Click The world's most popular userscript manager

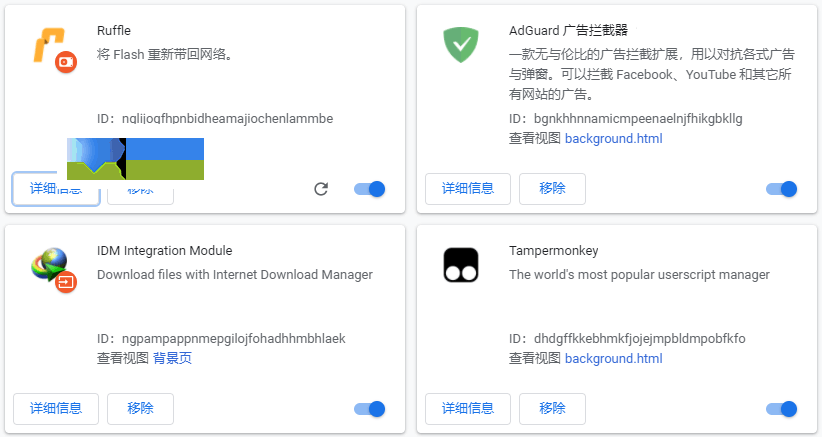click(x=639, y=275)
